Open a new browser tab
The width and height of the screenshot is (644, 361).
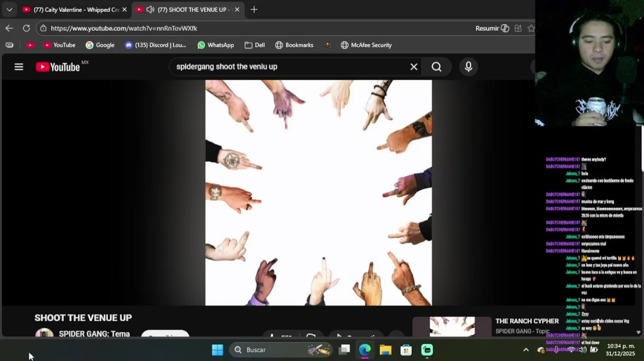[254, 10]
